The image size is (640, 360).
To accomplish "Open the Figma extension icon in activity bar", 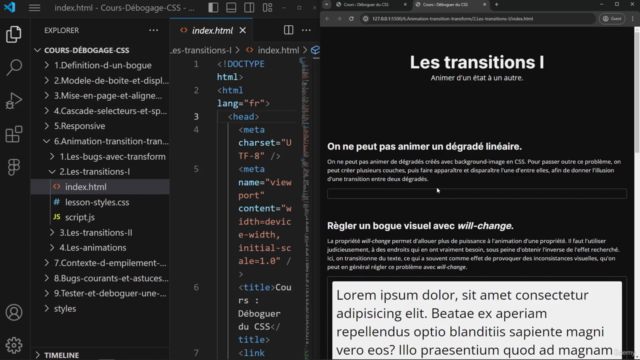I will 14,167.
